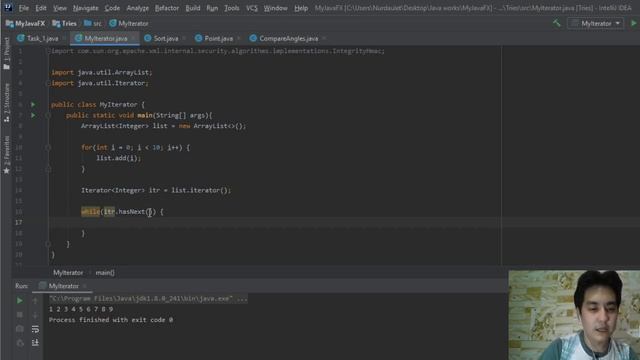This screenshot has width=640, height=360.
Task: Click the src folder breadcrumb
Action: point(93,23)
